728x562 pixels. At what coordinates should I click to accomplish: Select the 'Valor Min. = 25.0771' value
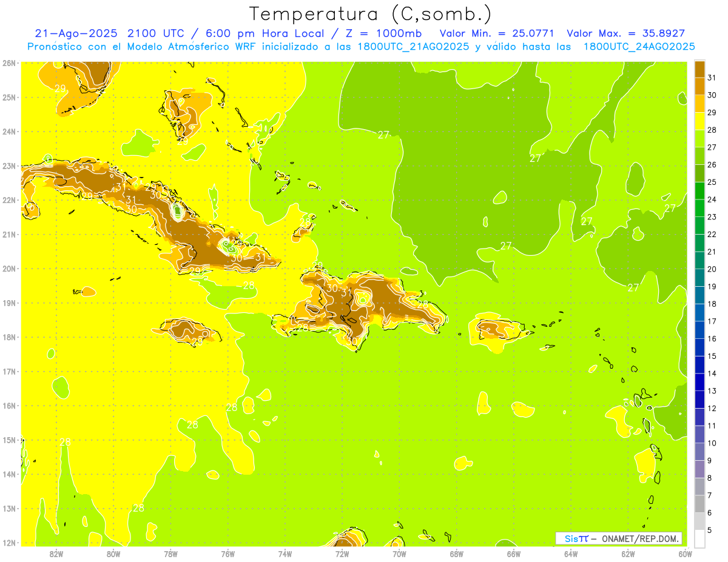pos(498,33)
